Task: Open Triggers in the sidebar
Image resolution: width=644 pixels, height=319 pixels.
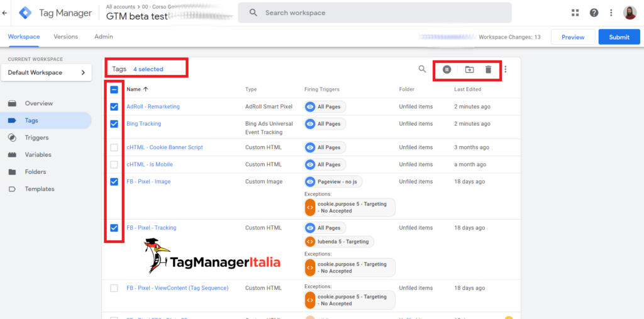Action: pyautogui.click(x=46, y=138)
